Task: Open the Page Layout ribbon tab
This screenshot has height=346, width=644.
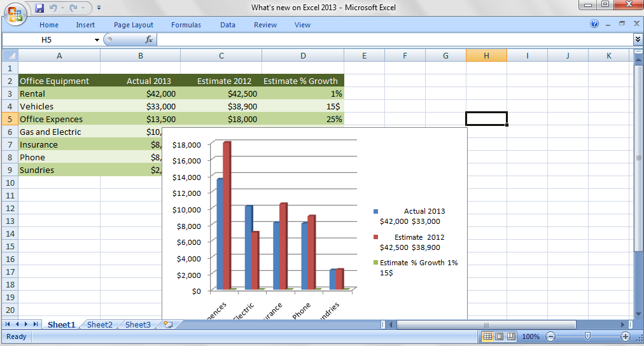Action: [134, 25]
